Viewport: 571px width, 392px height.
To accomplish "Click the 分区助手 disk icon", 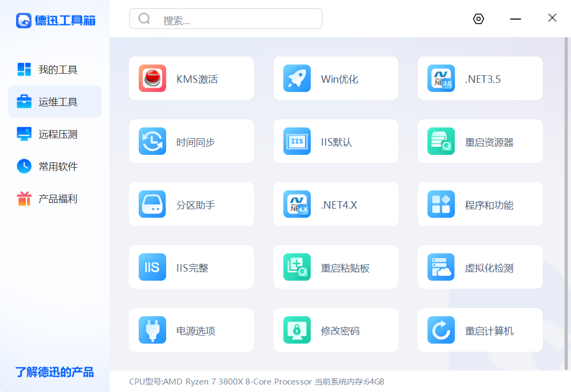I will 152,204.
